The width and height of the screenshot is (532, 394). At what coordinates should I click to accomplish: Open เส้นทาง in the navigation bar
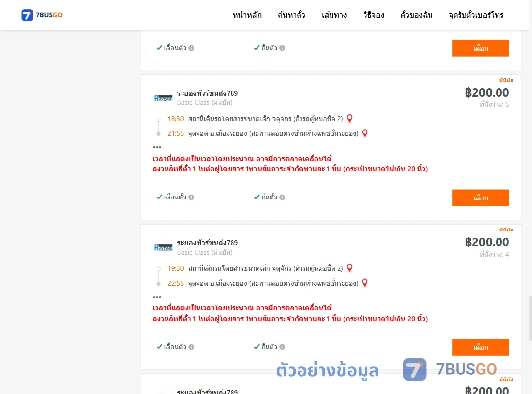pyautogui.click(x=334, y=15)
